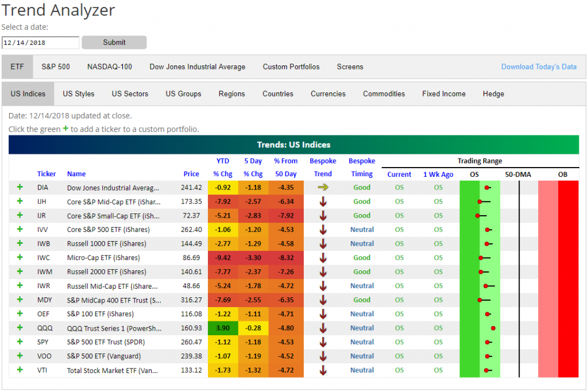The width and height of the screenshot is (588, 392).
Task: Click the green plus beside QQQ
Action: pyautogui.click(x=21, y=328)
